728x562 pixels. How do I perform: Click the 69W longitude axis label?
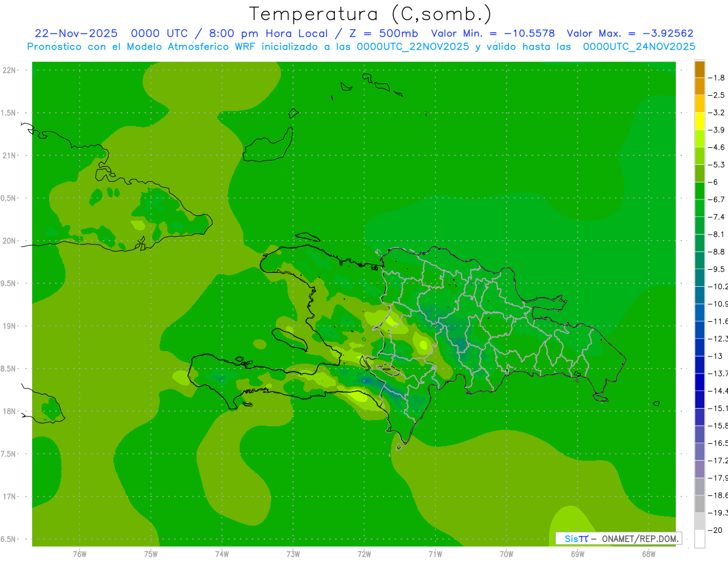click(x=577, y=554)
